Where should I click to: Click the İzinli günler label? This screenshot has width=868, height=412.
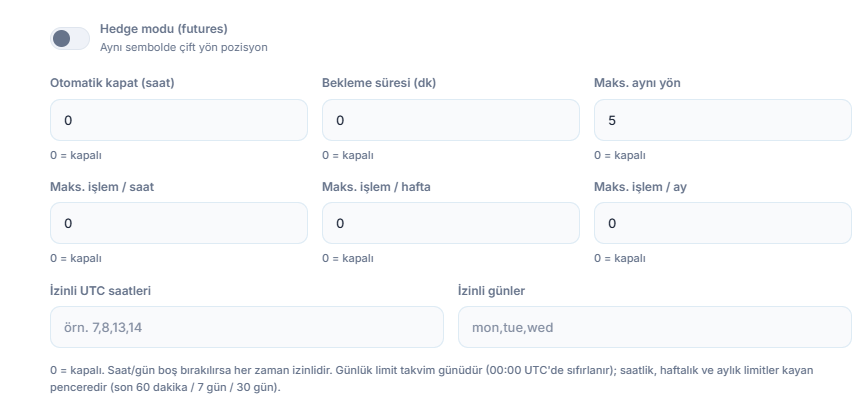pyautogui.click(x=492, y=291)
